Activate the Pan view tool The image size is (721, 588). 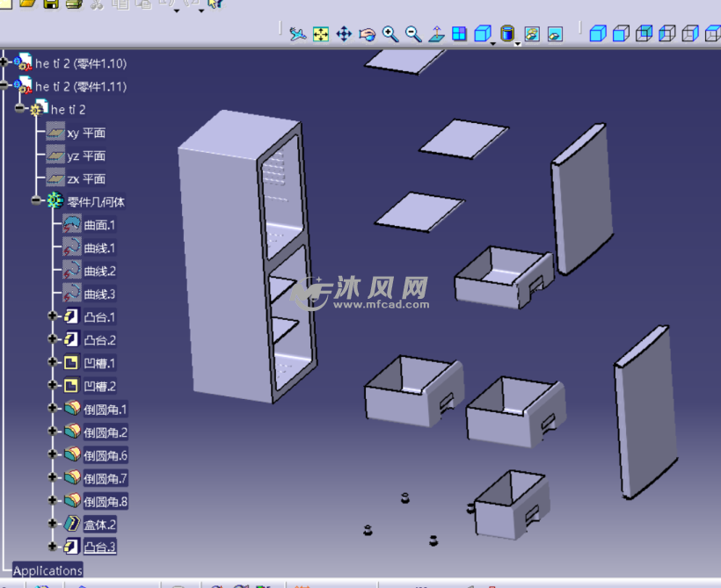[345, 33]
